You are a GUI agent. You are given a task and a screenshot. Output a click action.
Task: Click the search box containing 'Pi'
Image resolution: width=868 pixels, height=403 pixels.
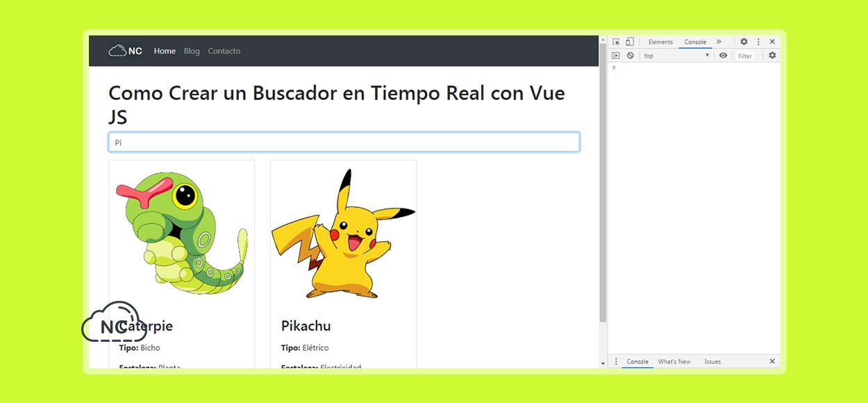tap(344, 142)
